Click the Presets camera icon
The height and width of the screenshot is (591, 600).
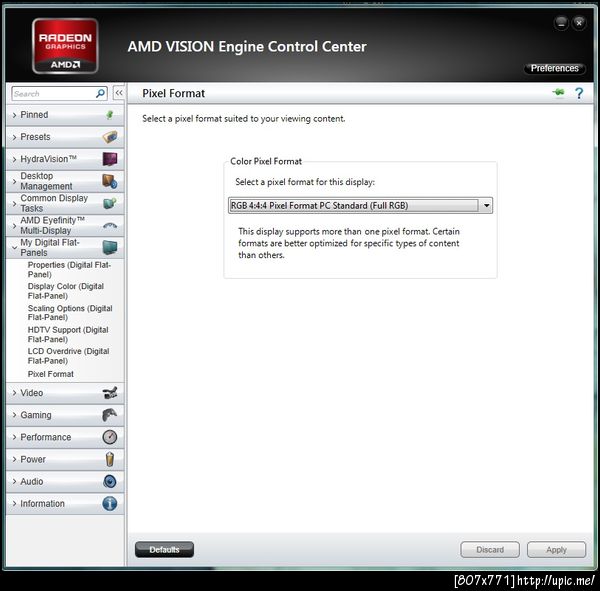tap(110, 137)
